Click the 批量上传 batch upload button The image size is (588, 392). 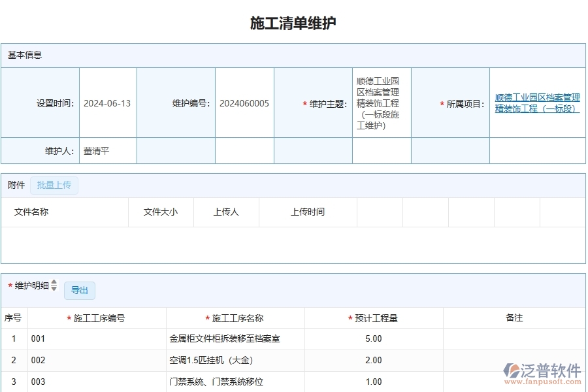(x=54, y=186)
